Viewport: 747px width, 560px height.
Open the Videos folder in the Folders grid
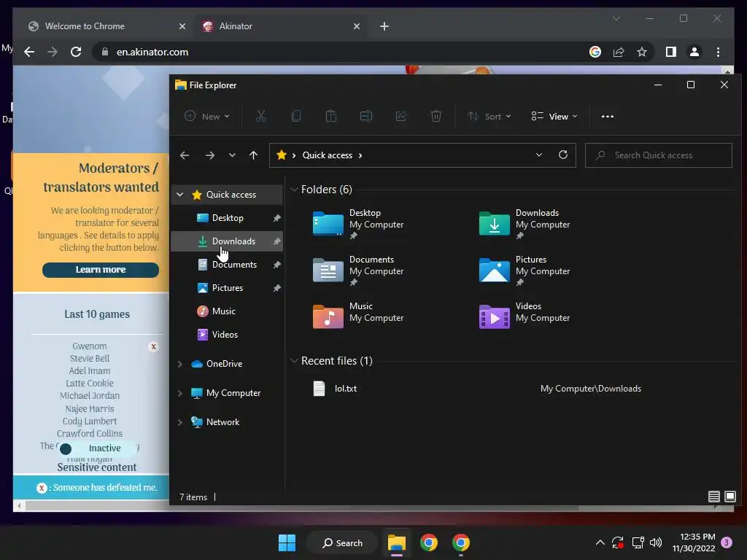(x=494, y=316)
